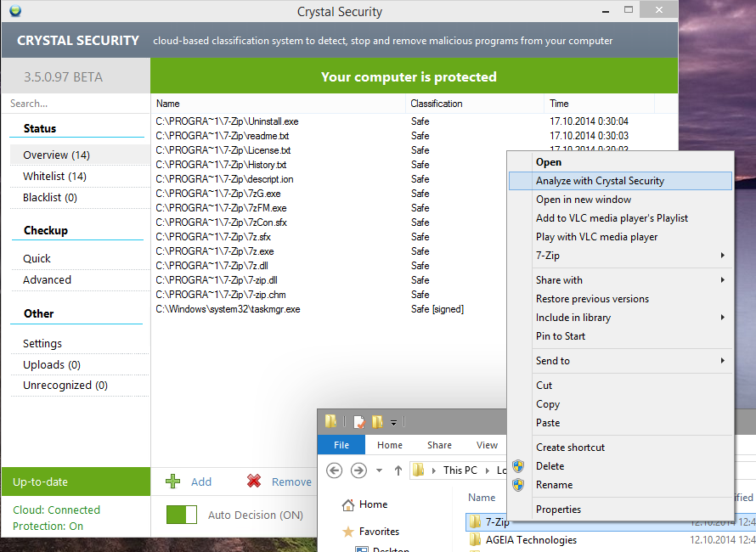This screenshot has height=552, width=756.
Task: Click the shield icon beside Rename
Action: point(518,485)
